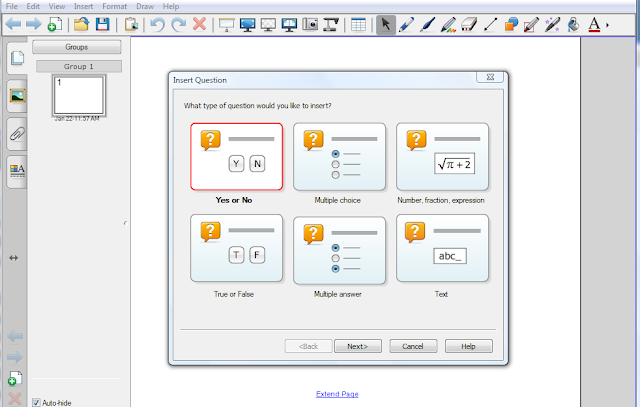The image size is (640, 407).
Task: Select the Shape recognition pen
Action: 531,24
